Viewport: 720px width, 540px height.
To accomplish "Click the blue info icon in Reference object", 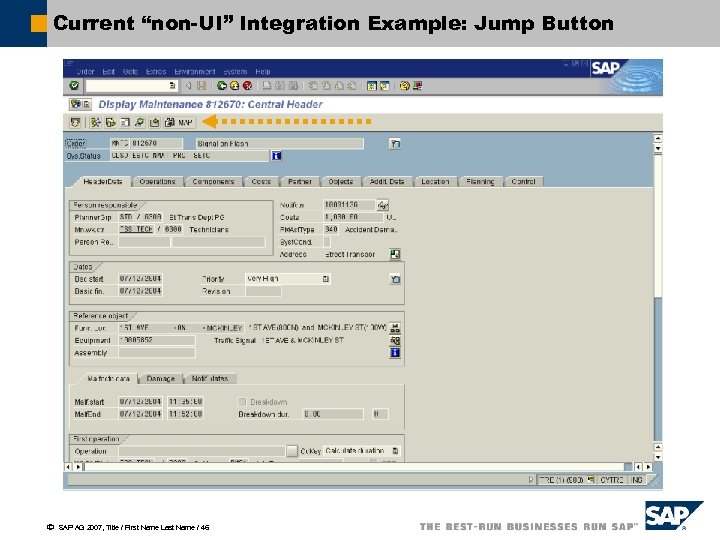I will point(395,353).
